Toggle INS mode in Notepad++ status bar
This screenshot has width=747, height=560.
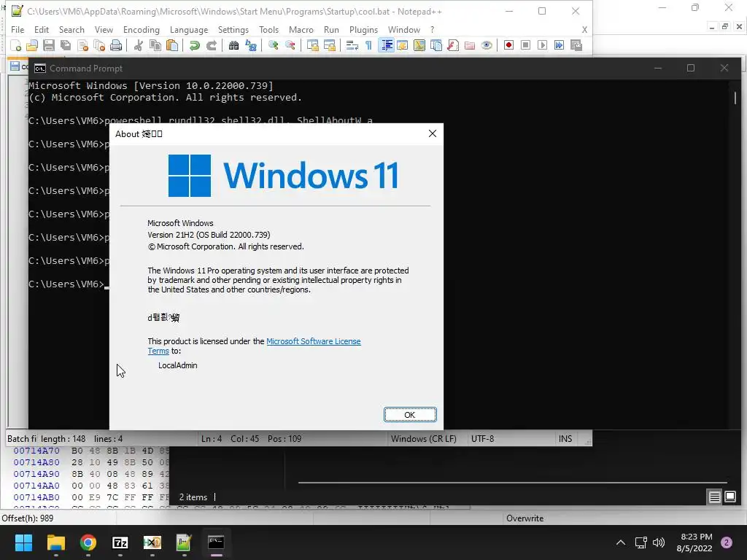pos(565,438)
